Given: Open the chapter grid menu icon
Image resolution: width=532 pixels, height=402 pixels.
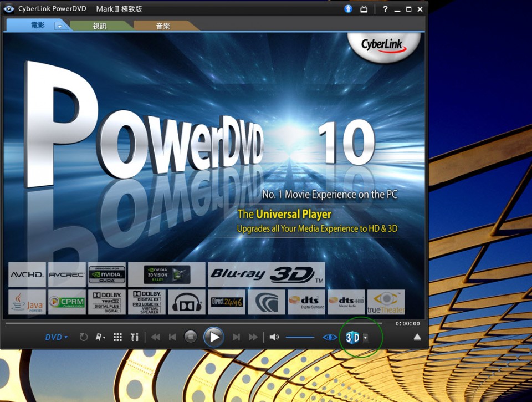Looking at the screenshot, I should tap(117, 337).
